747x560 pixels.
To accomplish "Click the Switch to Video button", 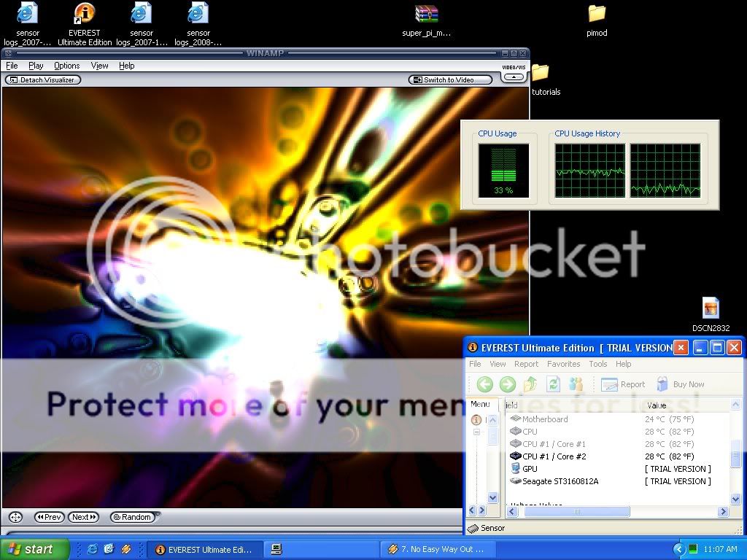I will pyautogui.click(x=443, y=80).
